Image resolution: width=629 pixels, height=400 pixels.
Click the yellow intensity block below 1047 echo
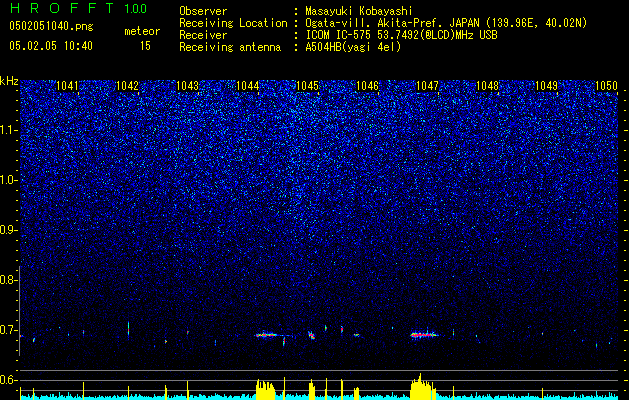(423, 388)
